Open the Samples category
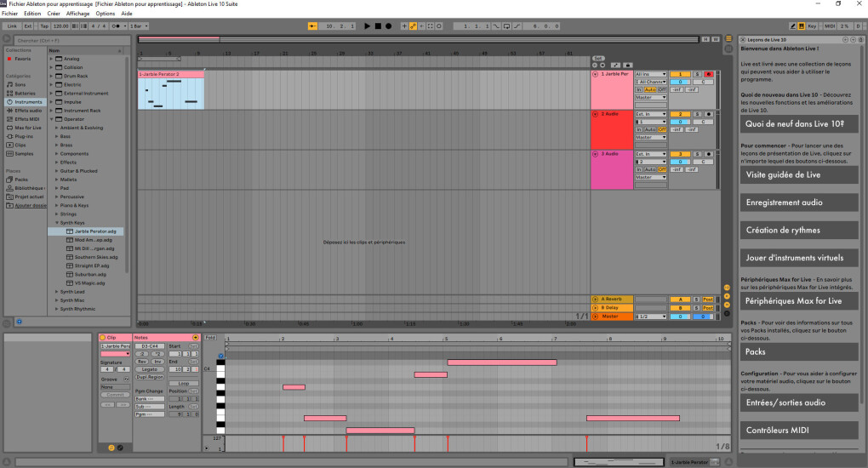Viewport: 868px width, 468px height. pos(24,153)
